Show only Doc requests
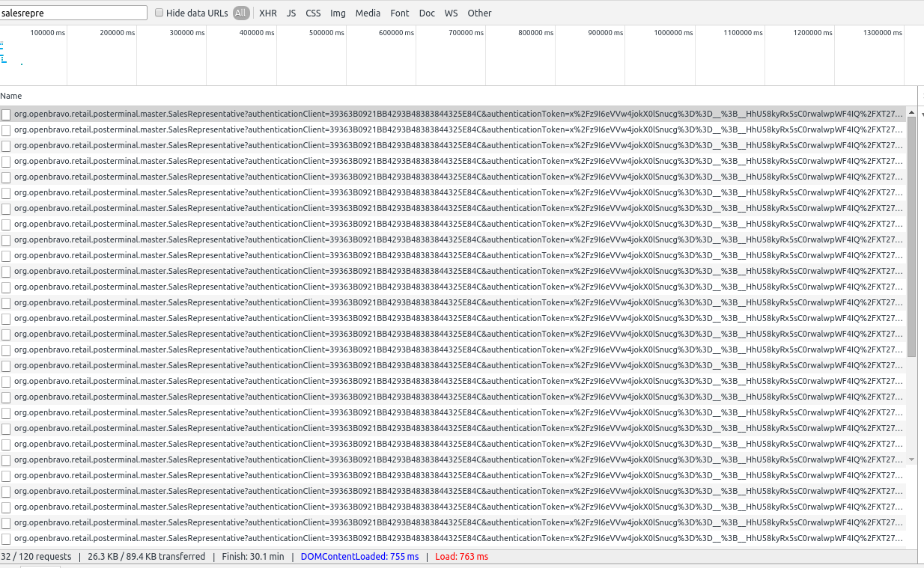 [427, 13]
